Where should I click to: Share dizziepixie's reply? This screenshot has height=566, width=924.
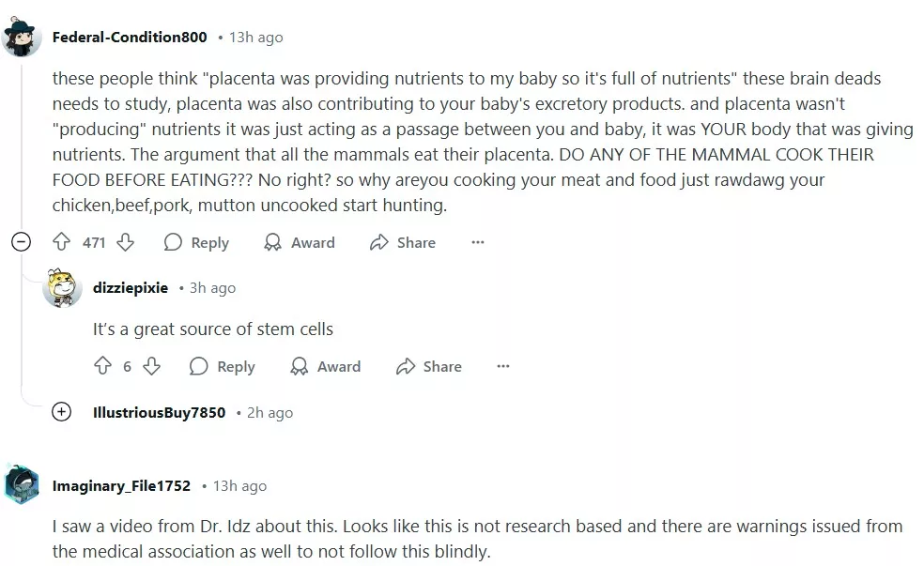tap(429, 366)
